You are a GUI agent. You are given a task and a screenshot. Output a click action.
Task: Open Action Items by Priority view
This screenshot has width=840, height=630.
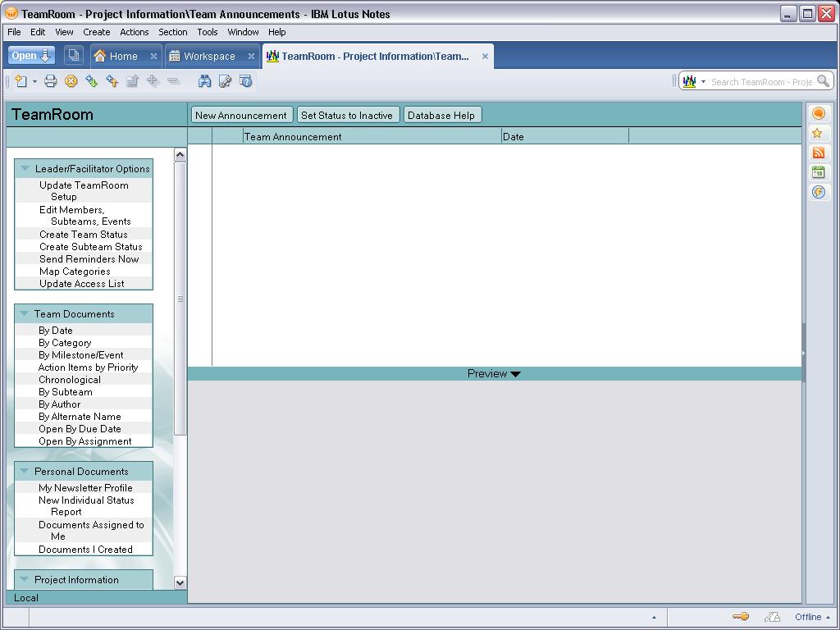click(x=89, y=367)
